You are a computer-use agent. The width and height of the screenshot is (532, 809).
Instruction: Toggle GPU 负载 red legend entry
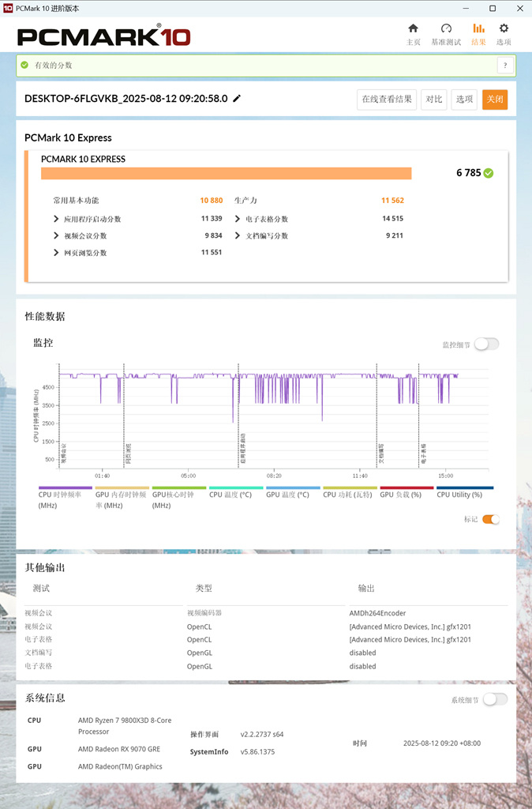pyautogui.click(x=406, y=492)
